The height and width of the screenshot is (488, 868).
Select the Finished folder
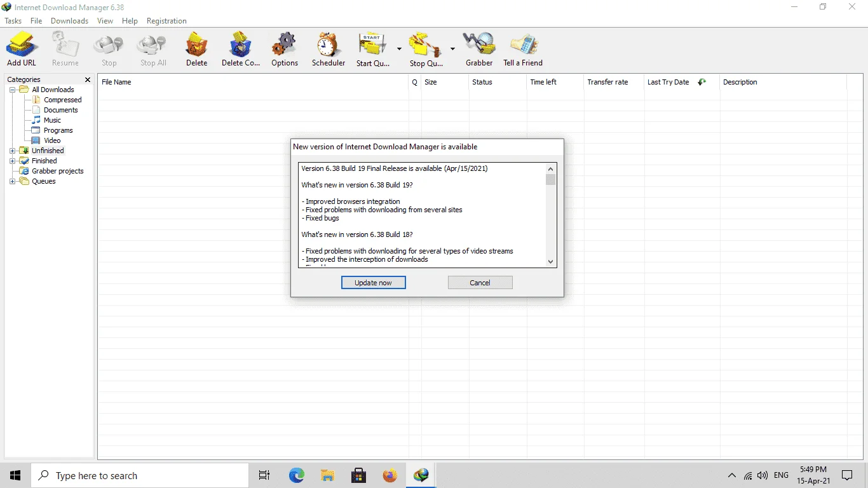[x=44, y=161]
